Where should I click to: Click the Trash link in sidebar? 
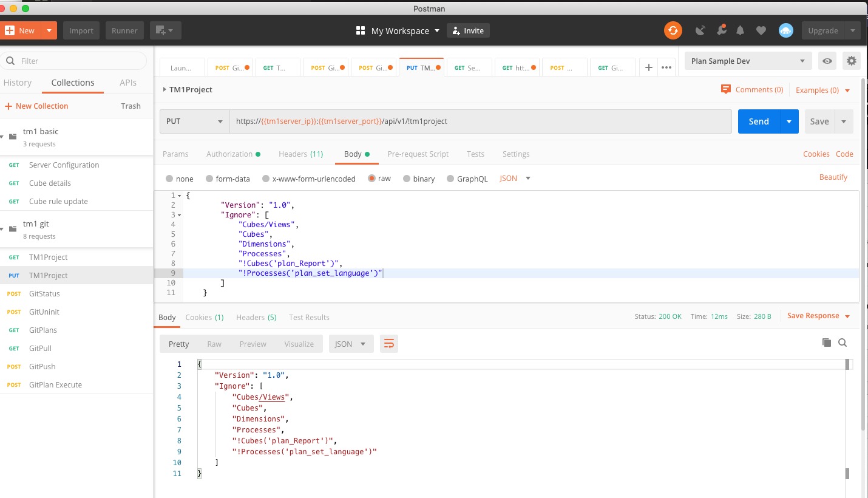click(x=131, y=106)
